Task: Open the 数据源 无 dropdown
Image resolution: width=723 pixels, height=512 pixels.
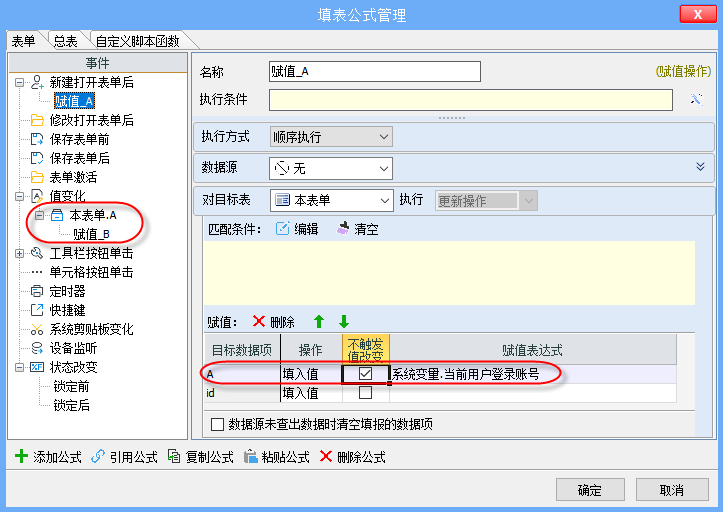Action: point(331,169)
